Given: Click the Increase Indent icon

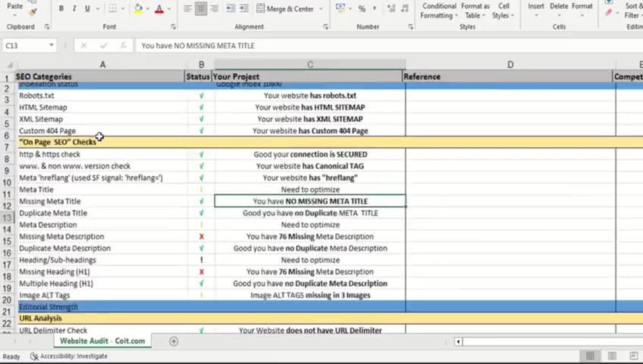Looking at the screenshot, I should (244, 8).
